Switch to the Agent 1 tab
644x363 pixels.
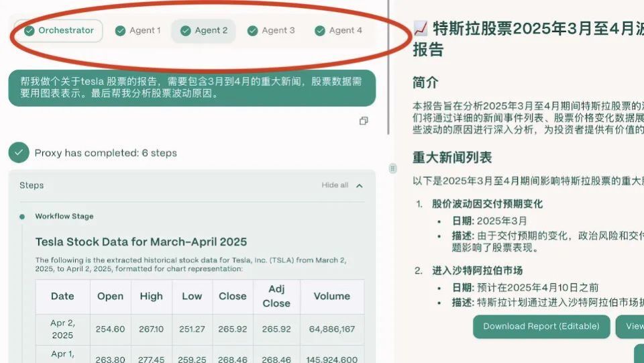[x=138, y=30]
